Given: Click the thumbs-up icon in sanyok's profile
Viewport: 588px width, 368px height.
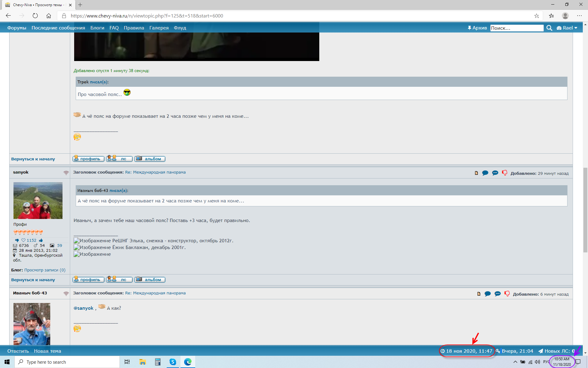Looking at the screenshot, I should (x=41, y=240).
